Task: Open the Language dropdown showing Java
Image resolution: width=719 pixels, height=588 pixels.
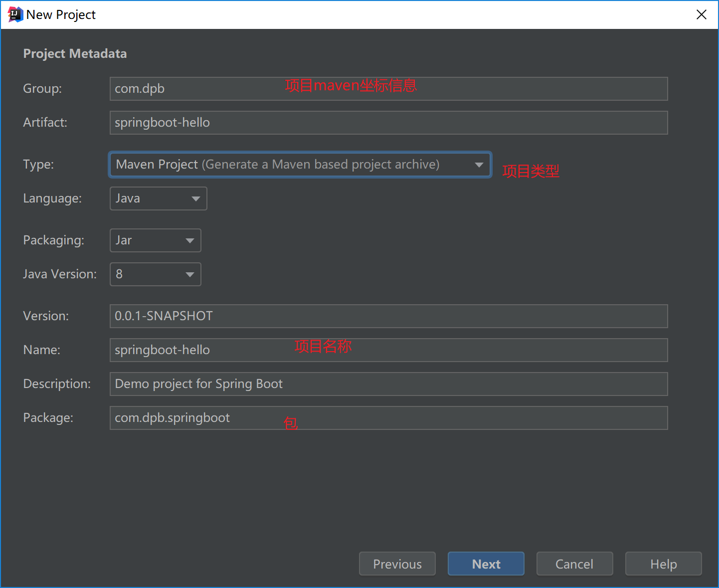Action: [x=158, y=198]
